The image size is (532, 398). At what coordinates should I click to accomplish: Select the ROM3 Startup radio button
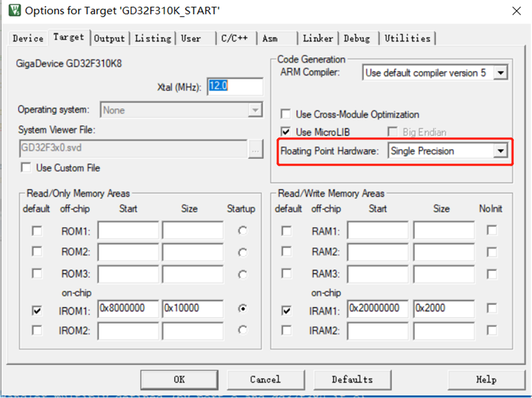tap(242, 274)
